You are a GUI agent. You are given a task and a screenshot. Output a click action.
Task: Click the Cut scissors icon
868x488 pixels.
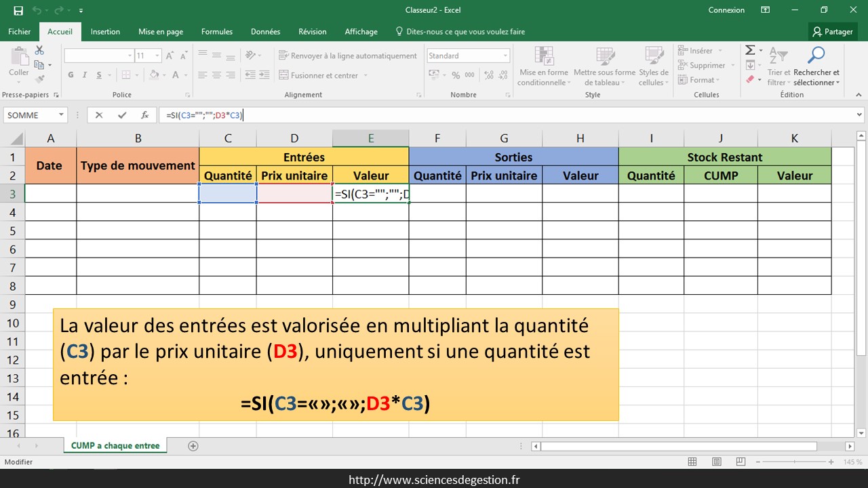(39, 51)
